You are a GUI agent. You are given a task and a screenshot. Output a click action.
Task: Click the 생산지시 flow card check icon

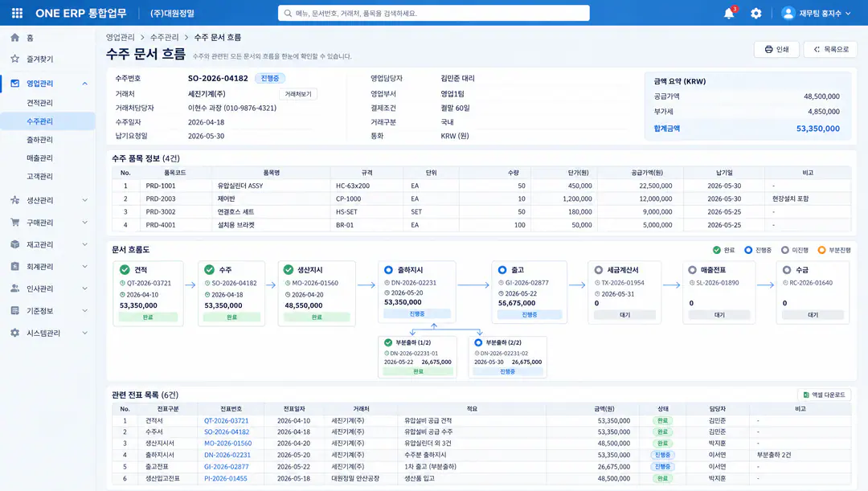289,269
